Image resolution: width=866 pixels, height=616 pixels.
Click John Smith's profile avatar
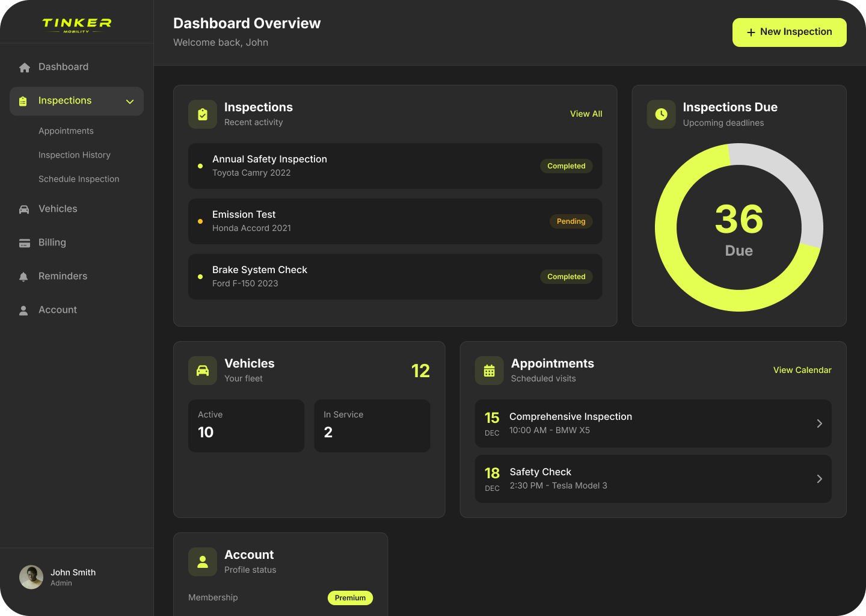click(31, 577)
